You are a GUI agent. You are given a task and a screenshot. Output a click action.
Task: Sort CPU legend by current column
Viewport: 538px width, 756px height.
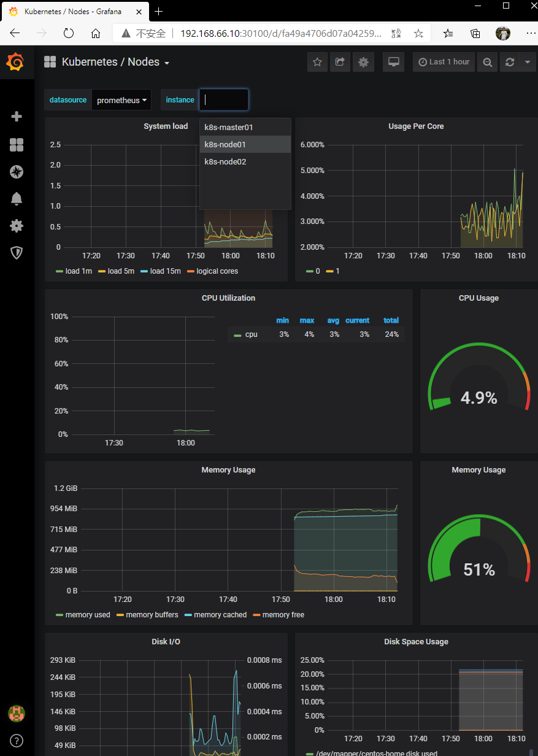357,320
